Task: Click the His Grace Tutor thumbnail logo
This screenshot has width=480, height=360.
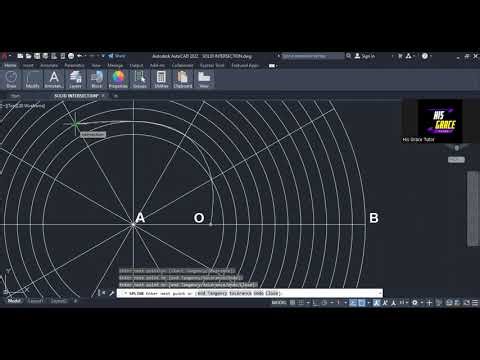Action: 440,121
